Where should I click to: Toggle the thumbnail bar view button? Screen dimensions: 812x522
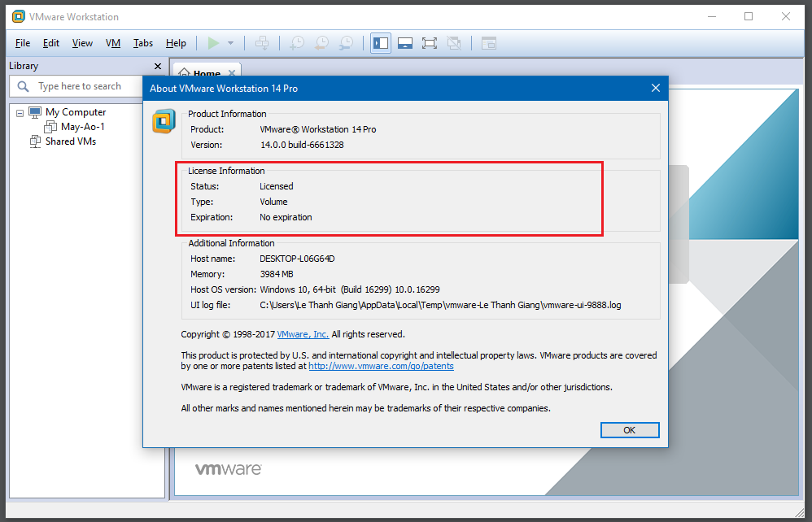coord(405,43)
